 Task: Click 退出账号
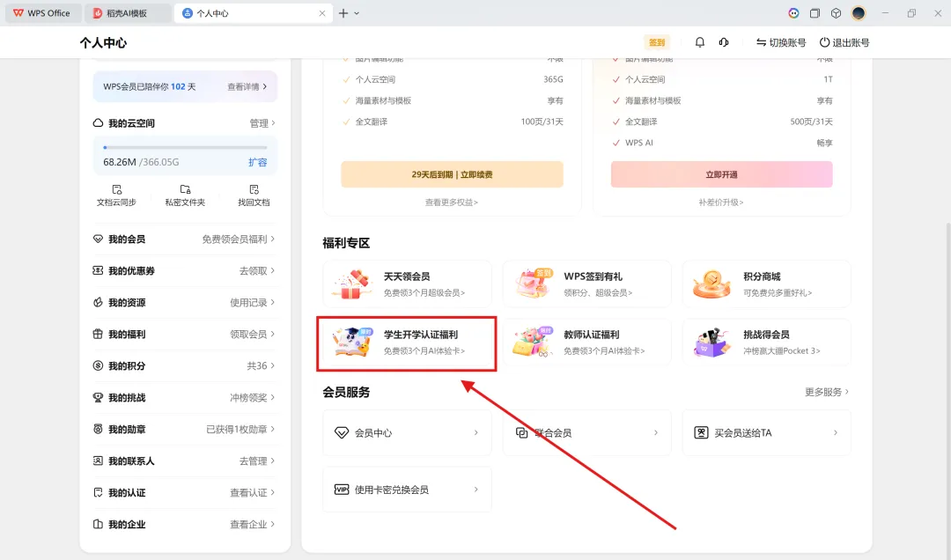tap(844, 42)
